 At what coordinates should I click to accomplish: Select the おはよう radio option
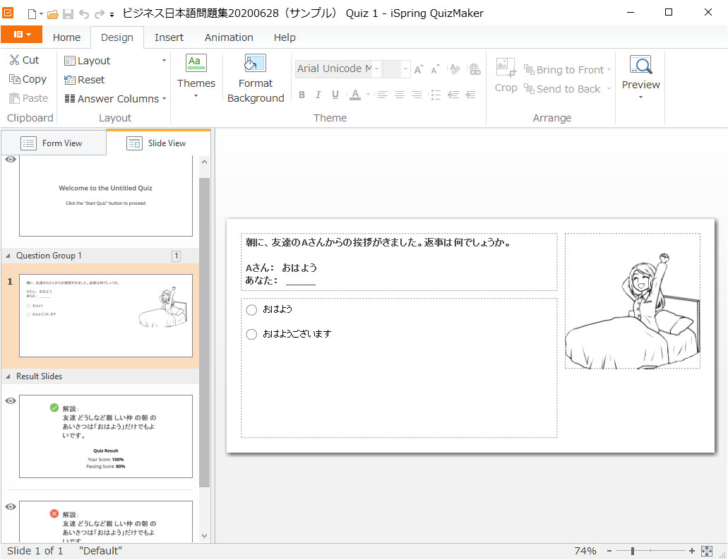click(251, 310)
